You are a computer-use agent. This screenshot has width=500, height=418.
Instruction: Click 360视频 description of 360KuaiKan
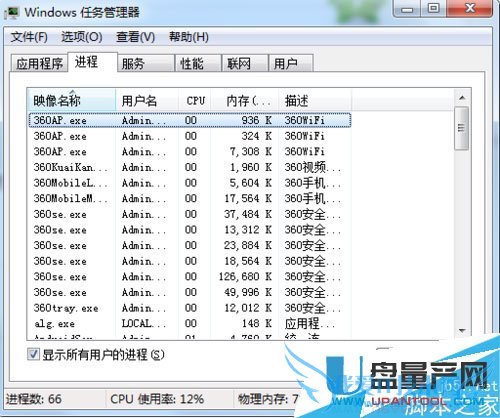click(313, 167)
